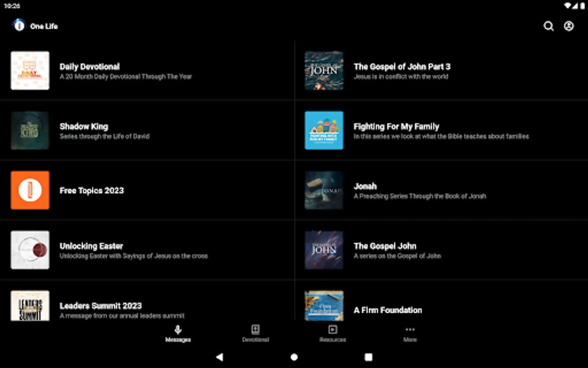
Task: Open the More three-dots icon
Action: (x=410, y=330)
